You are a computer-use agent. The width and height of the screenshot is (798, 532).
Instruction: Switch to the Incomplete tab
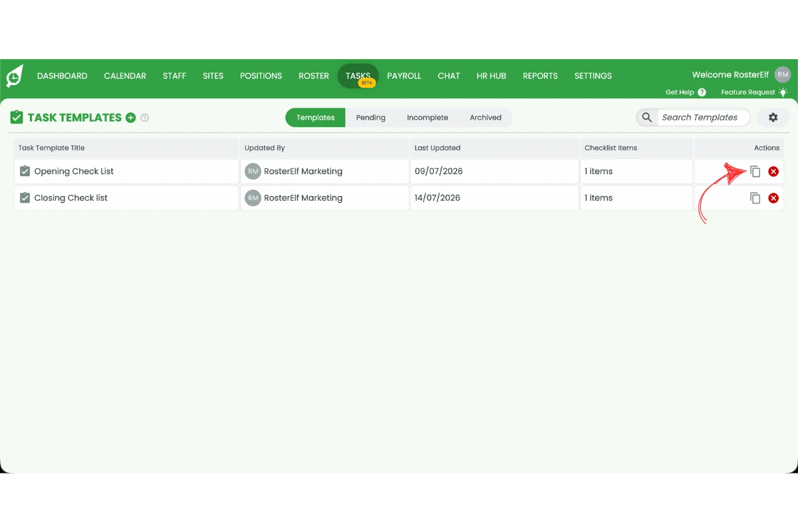coord(428,118)
